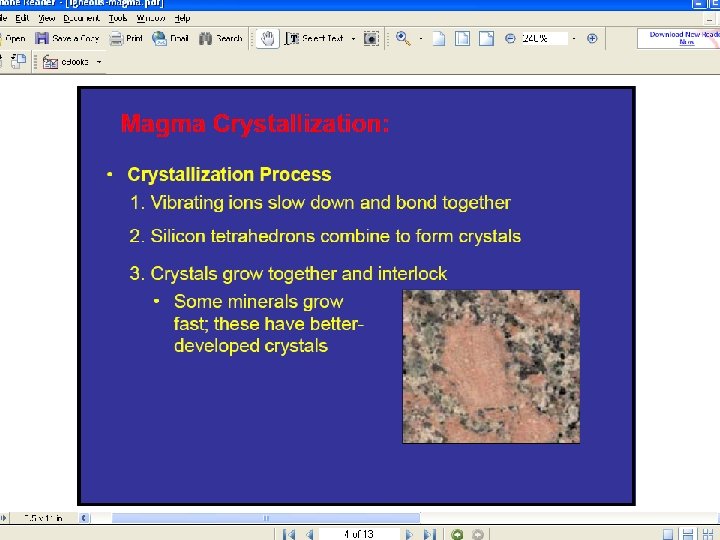Image resolution: width=720 pixels, height=540 pixels.
Task: Open the zoom percentage dropdown list
Action: (x=574, y=39)
